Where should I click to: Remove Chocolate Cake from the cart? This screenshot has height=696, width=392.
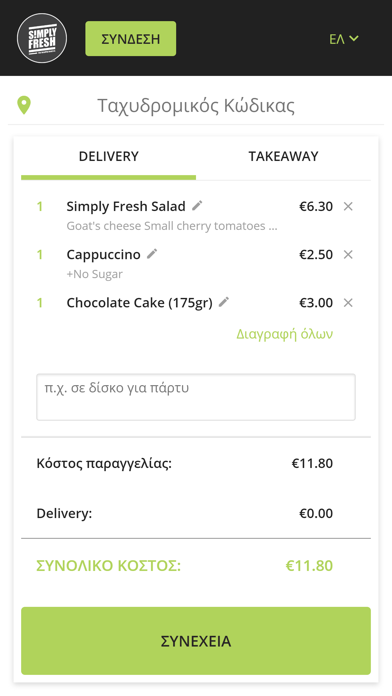tap(348, 303)
